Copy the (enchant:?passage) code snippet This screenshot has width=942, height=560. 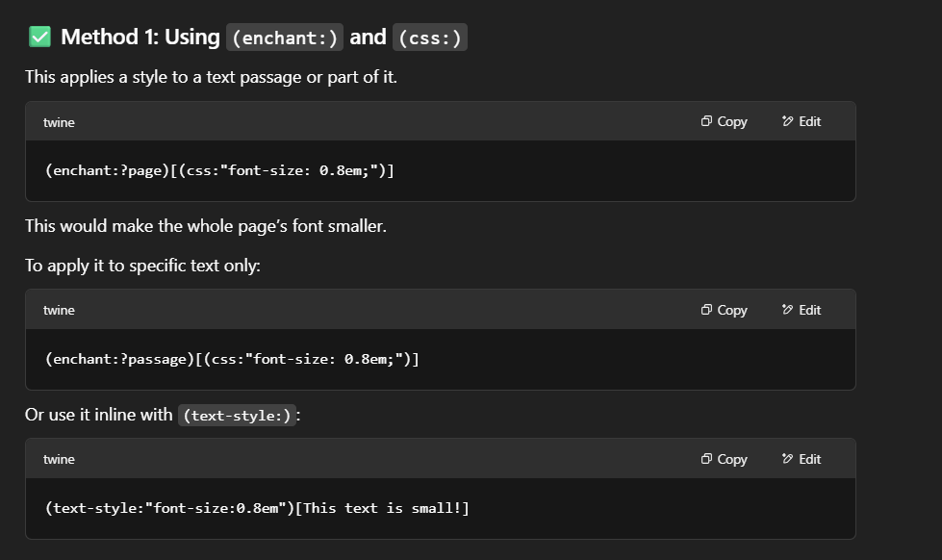tap(724, 310)
